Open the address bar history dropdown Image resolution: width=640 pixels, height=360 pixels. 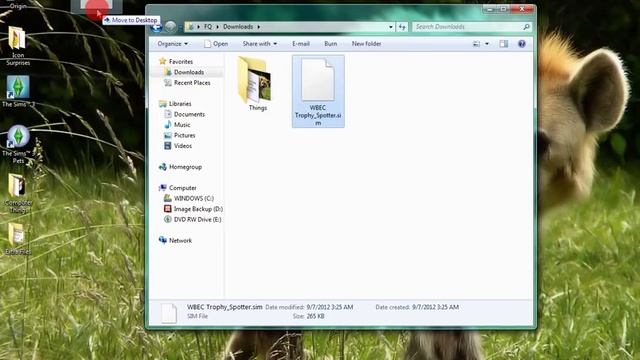point(391,27)
